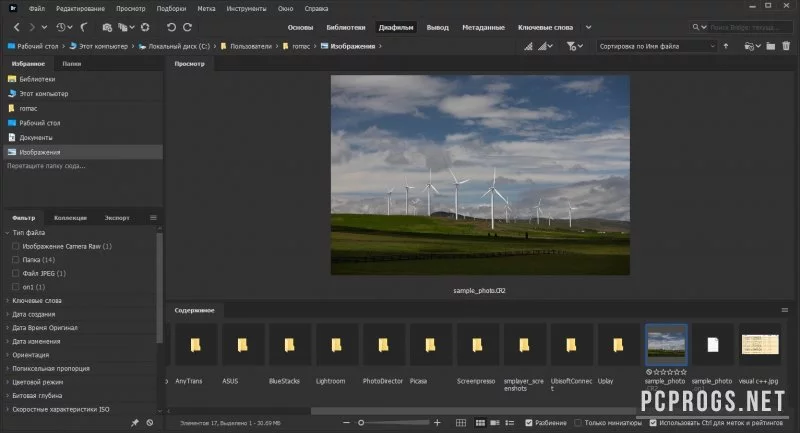Go back with the left arrow icon
800x433 pixels.
point(16,27)
